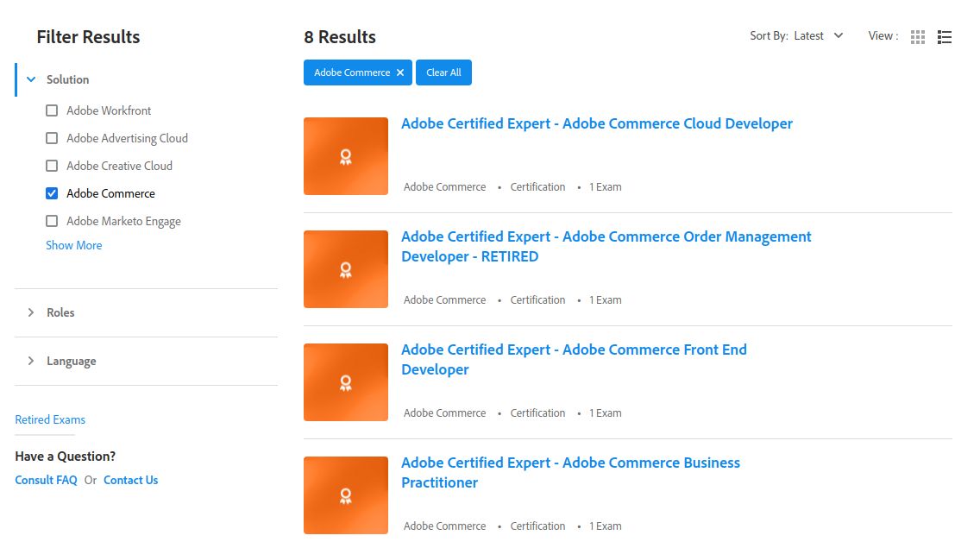Click the Order Management Developer badge thumbnail
980x548 pixels.
(346, 269)
